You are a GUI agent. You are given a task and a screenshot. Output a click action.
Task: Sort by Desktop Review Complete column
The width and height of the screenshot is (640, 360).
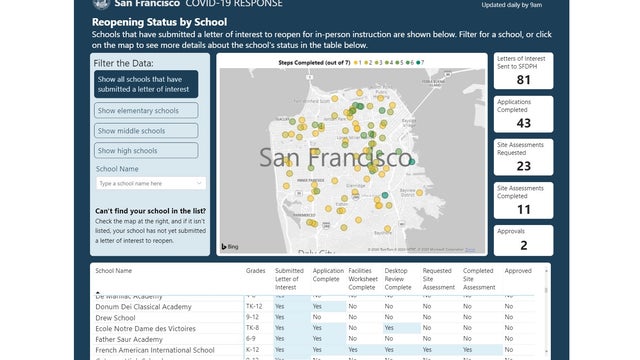coord(398,279)
